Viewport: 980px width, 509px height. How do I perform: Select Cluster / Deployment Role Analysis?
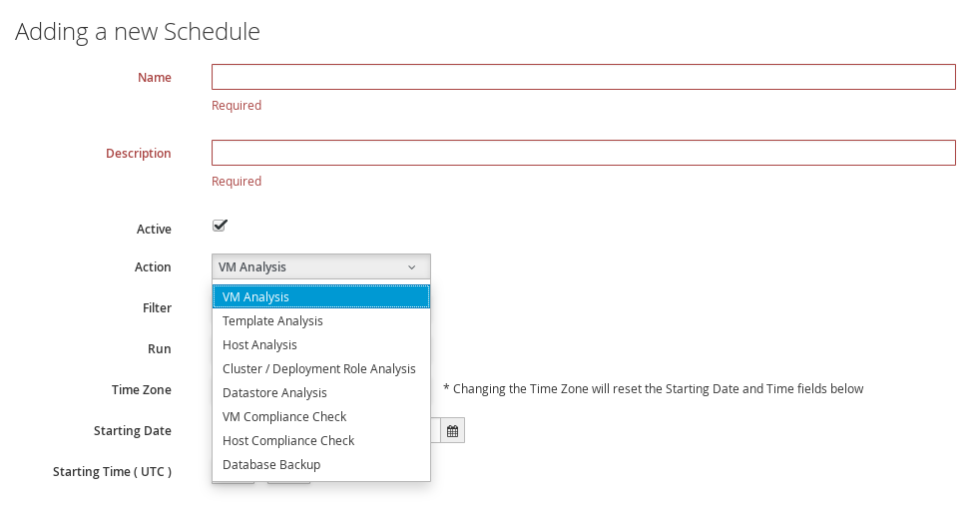[320, 369]
